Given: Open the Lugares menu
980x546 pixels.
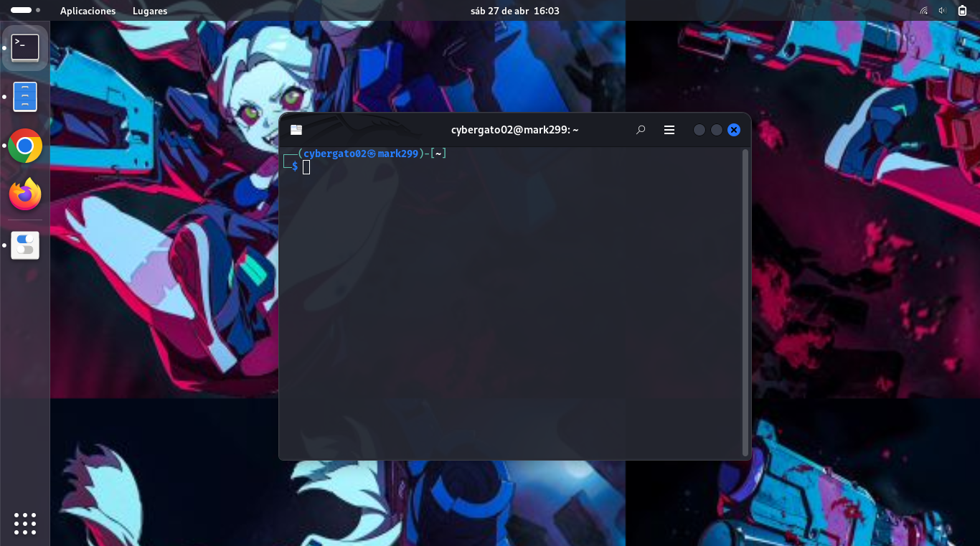Looking at the screenshot, I should pyautogui.click(x=150, y=11).
